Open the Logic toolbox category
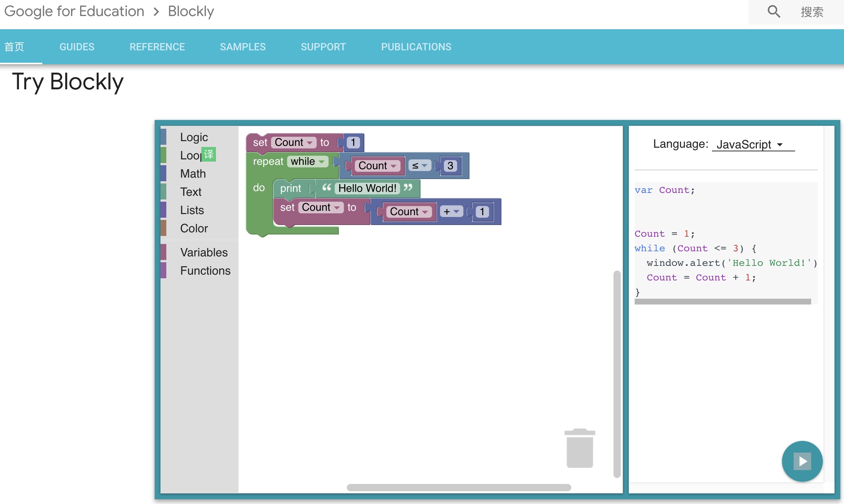The image size is (844, 504). tap(199, 137)
